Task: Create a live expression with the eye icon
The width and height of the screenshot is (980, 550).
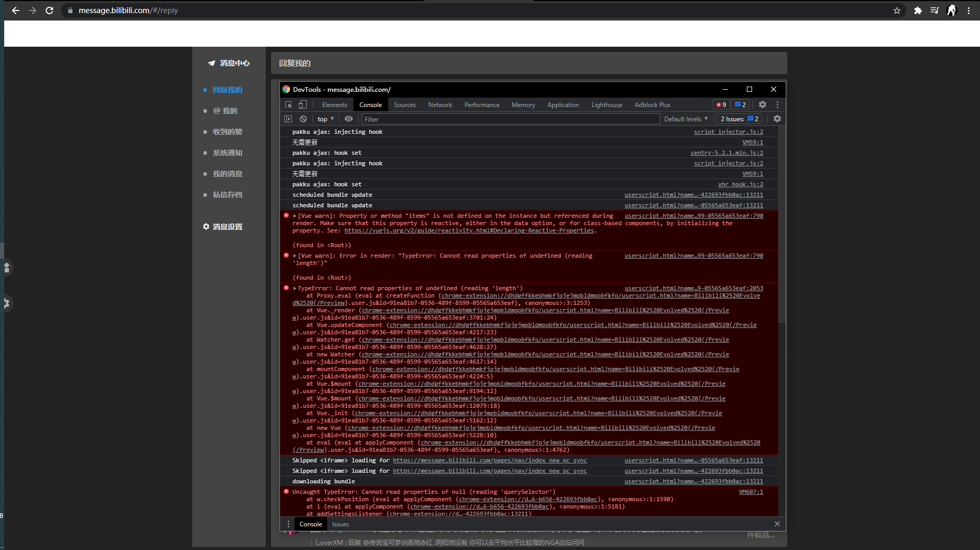Action: tap(349, 119)
